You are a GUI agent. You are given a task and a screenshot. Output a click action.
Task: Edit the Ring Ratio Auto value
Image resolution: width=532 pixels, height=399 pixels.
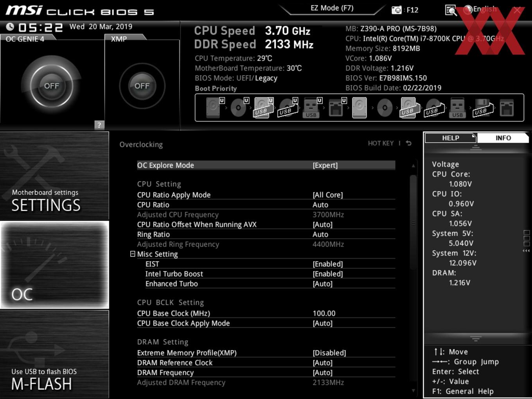click(320, 234)
